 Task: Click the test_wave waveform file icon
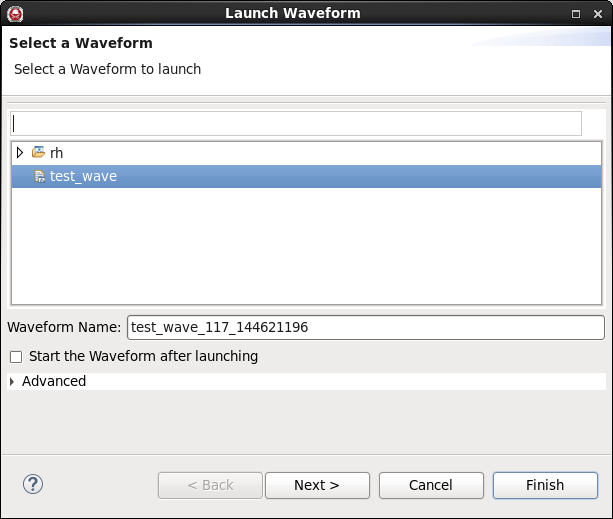39,176
